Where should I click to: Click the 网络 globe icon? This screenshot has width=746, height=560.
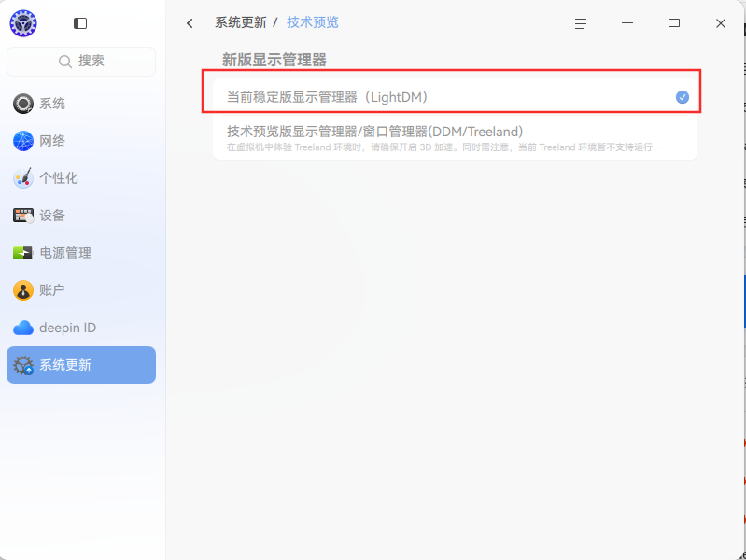pos(22,141)
